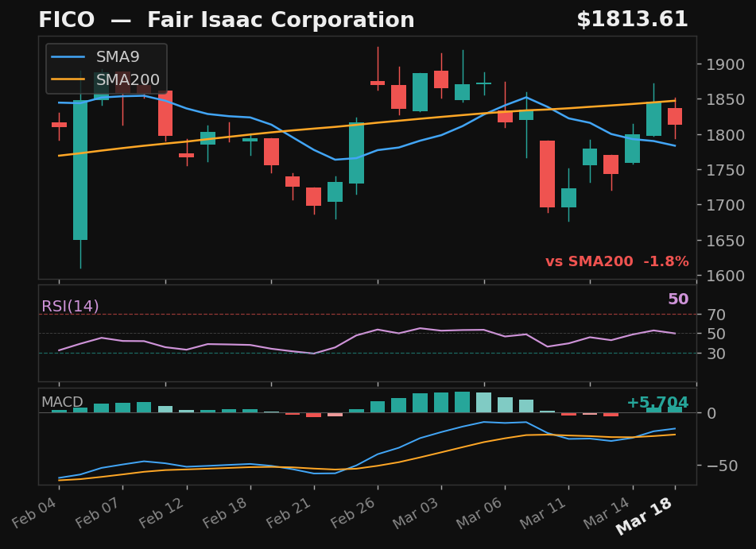This screenshot has height=549, width=756.
Task: Click the RSI axis label 70
Action: pos(716,315)
